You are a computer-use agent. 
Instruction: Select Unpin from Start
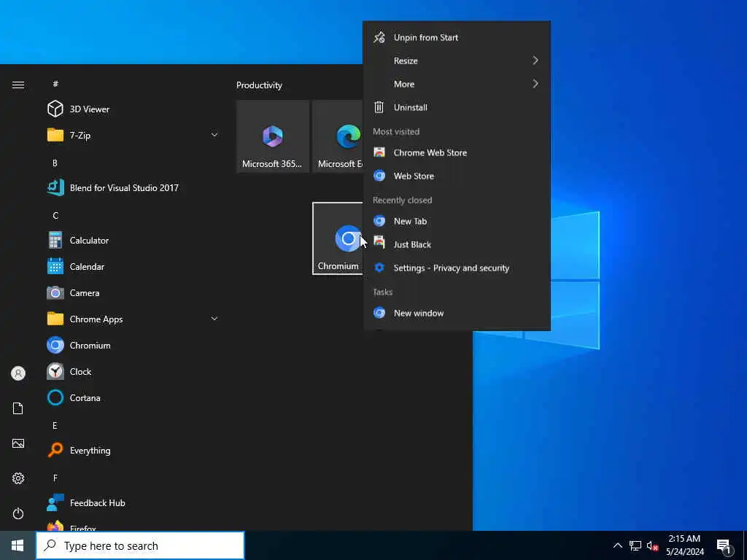coord(457,37)
